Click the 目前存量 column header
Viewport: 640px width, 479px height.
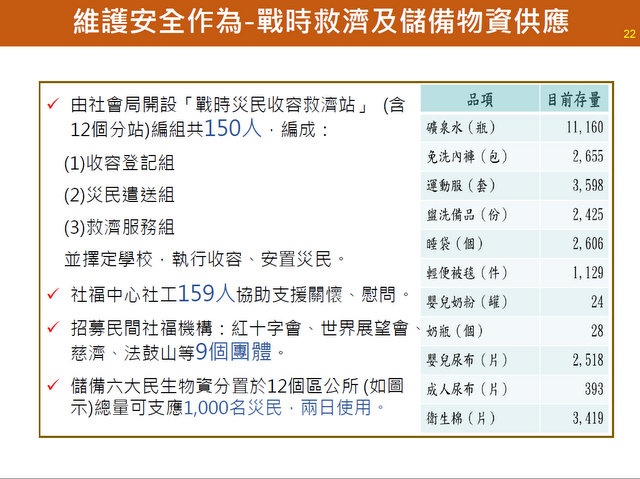pyautogui.click(x=574, y=100)
